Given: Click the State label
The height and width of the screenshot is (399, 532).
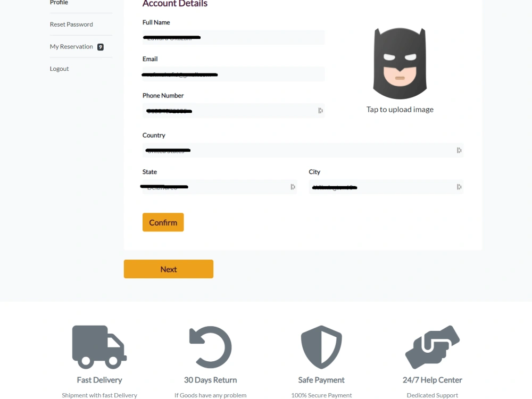Looking at the screenshot, I should 149,172.
